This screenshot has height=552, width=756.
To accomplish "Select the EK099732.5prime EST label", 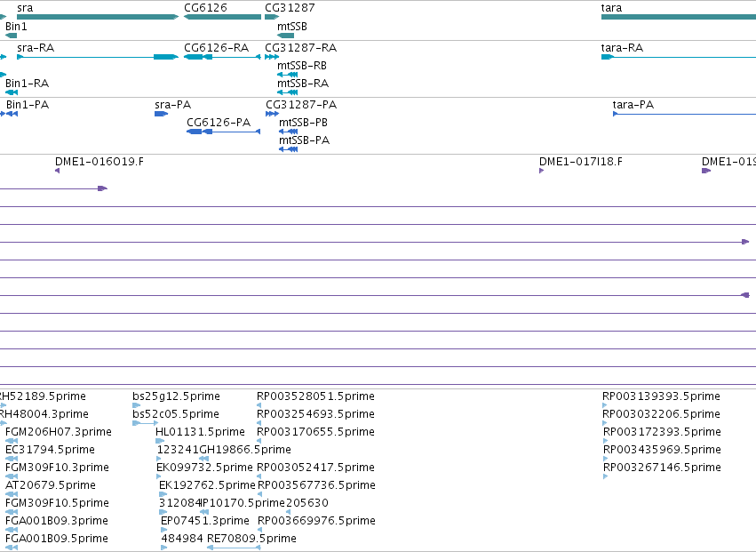I will pos(204,468).
